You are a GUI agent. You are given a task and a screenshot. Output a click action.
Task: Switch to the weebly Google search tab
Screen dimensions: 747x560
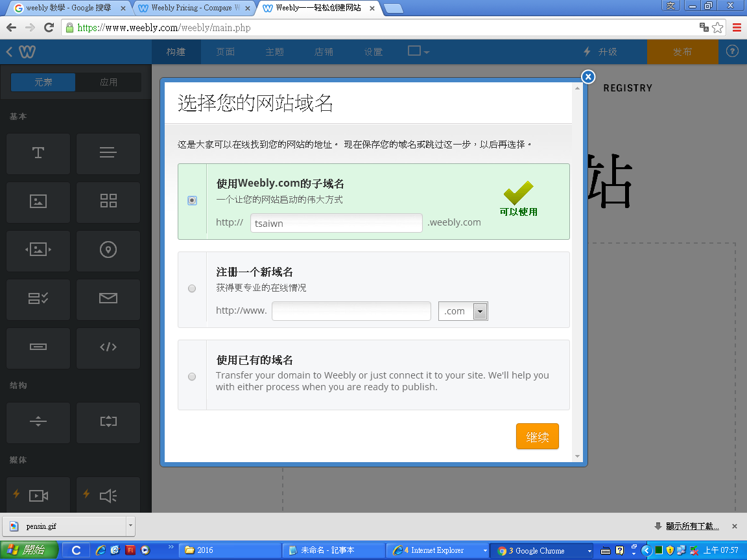click(68, 8)
